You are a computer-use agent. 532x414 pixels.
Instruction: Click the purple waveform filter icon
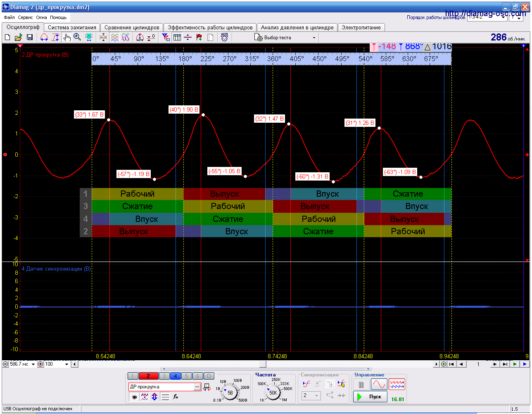click(x=144, y=397)
